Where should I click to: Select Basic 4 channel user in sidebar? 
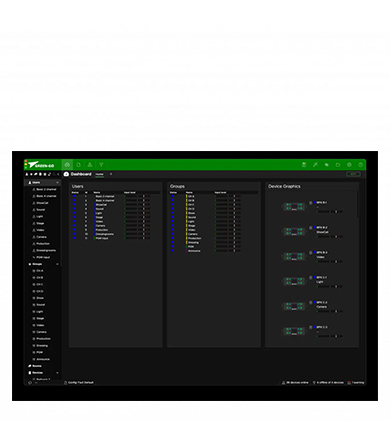click(44, 196)
